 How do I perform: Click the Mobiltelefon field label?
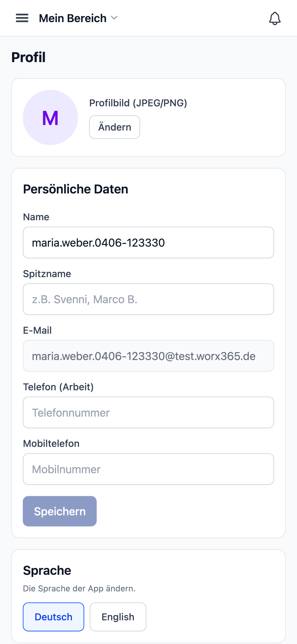(x=51, y=443)
